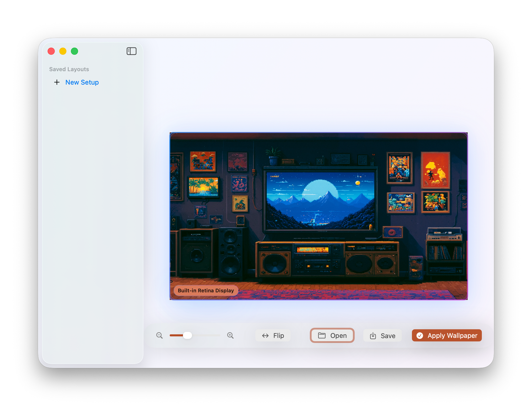Click the download icon in Save button
The height and width of the screenshot is (406, 532).
pos(373,336)
